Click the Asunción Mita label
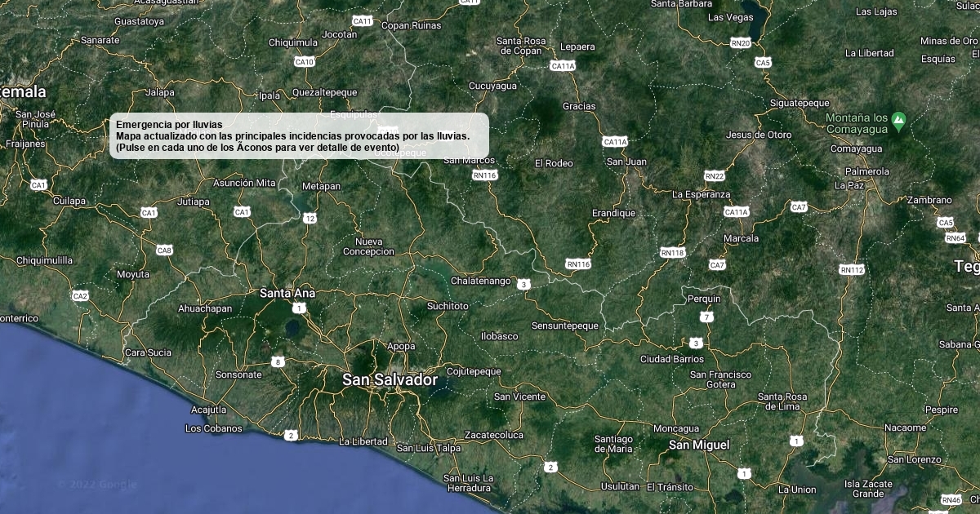The width and height of the screenshot is (980, 514). coord(244,183)
